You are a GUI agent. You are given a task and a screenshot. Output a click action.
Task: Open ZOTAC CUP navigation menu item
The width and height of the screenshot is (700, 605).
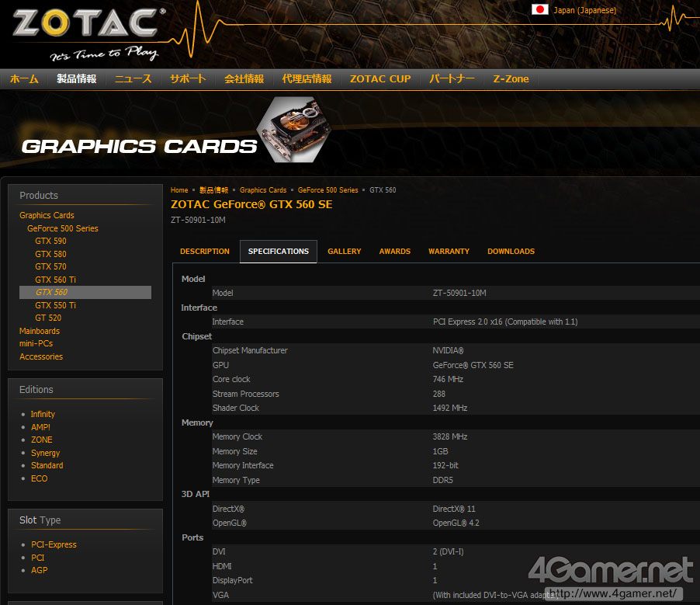(380, 79)
